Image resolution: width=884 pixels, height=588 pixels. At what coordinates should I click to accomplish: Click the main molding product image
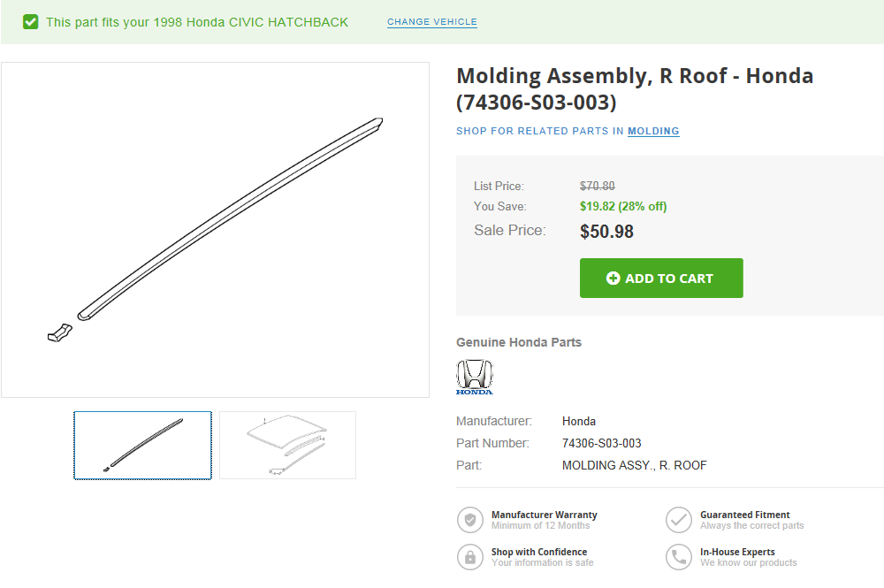(x=215, y=230)
